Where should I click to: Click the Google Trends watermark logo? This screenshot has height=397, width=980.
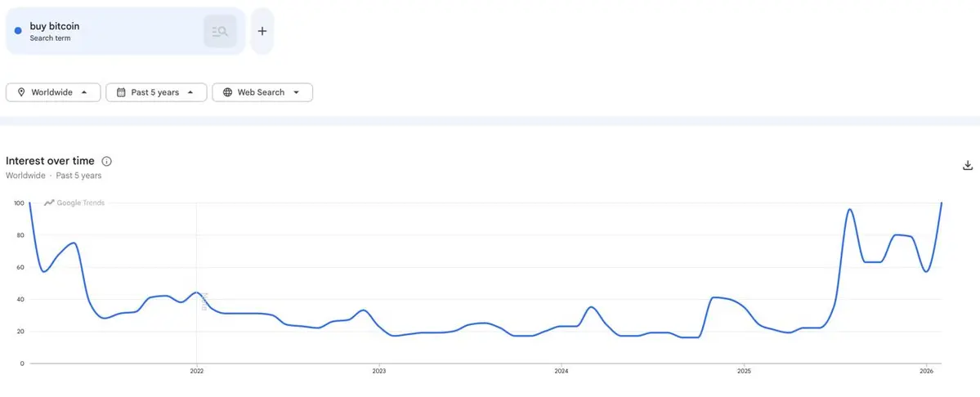74,203
